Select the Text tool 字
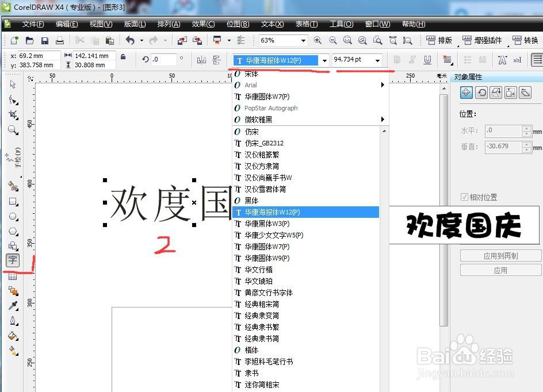The height and width of the screenshot is (392, 543). [13, 260]
